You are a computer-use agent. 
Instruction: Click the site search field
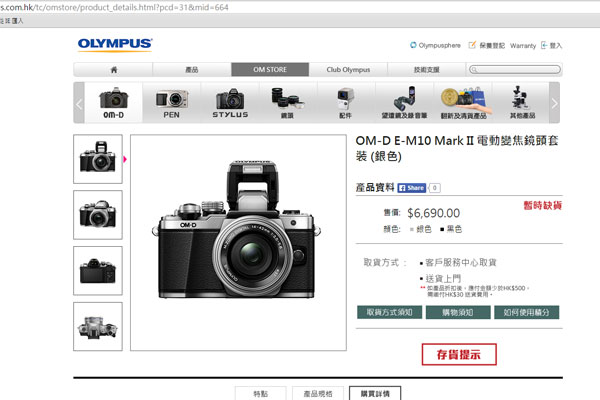pyautogui.click(x=515, y=69)
